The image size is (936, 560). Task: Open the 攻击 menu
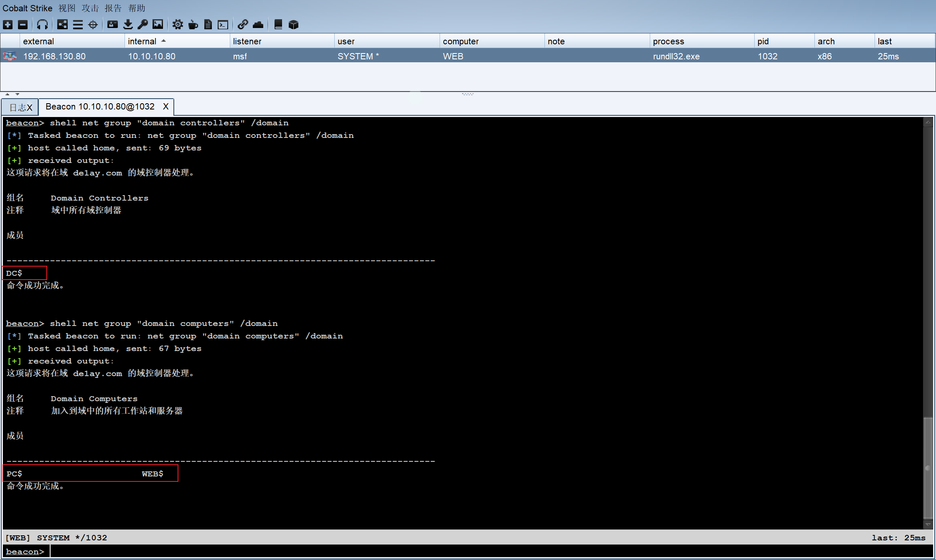point(90,8)
